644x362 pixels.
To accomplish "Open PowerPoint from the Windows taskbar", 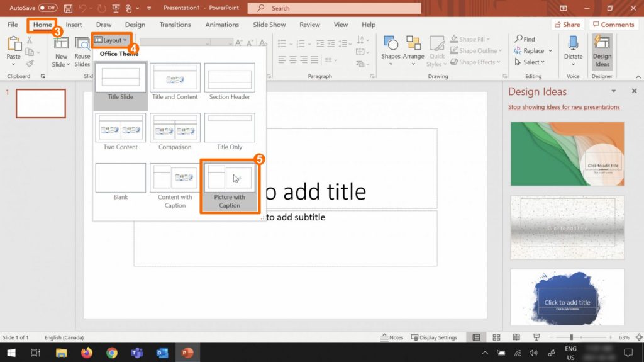I will pyautogui.click(x=187, y=353).
